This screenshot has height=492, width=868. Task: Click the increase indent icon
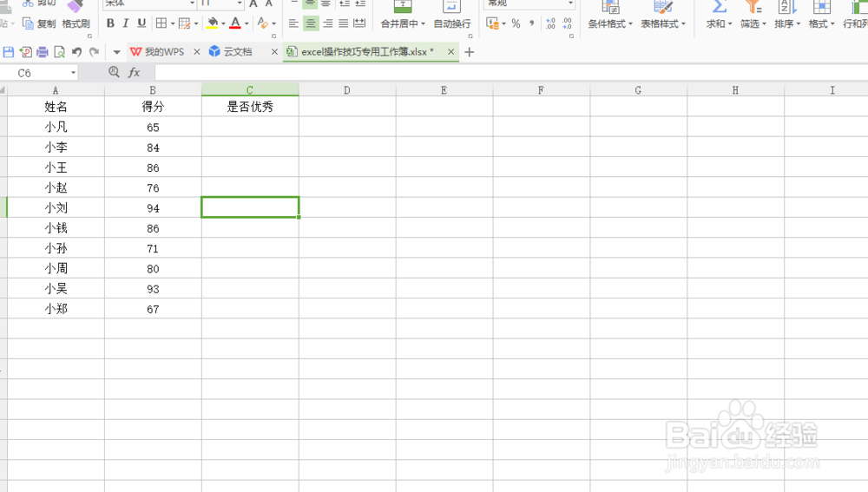360,3
